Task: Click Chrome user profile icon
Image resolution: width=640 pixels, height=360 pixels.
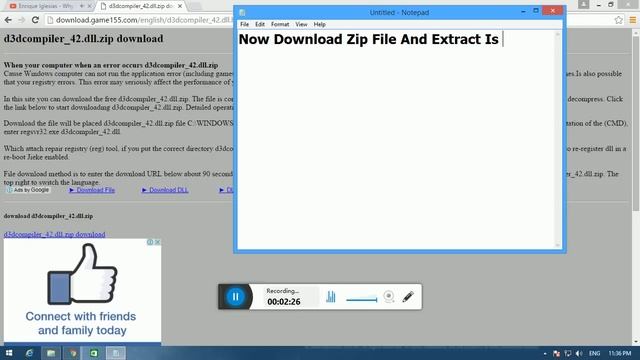Action: pos(584,4)
